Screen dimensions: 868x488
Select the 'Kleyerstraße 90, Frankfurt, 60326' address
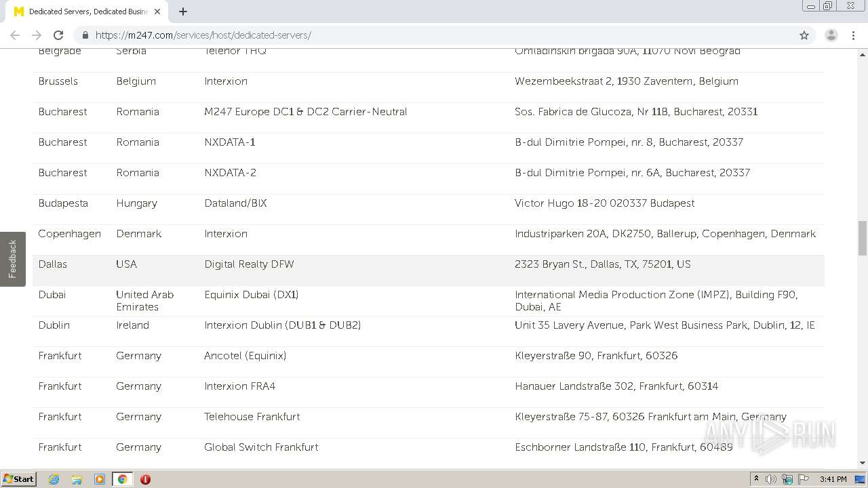(x=596, y=356)
